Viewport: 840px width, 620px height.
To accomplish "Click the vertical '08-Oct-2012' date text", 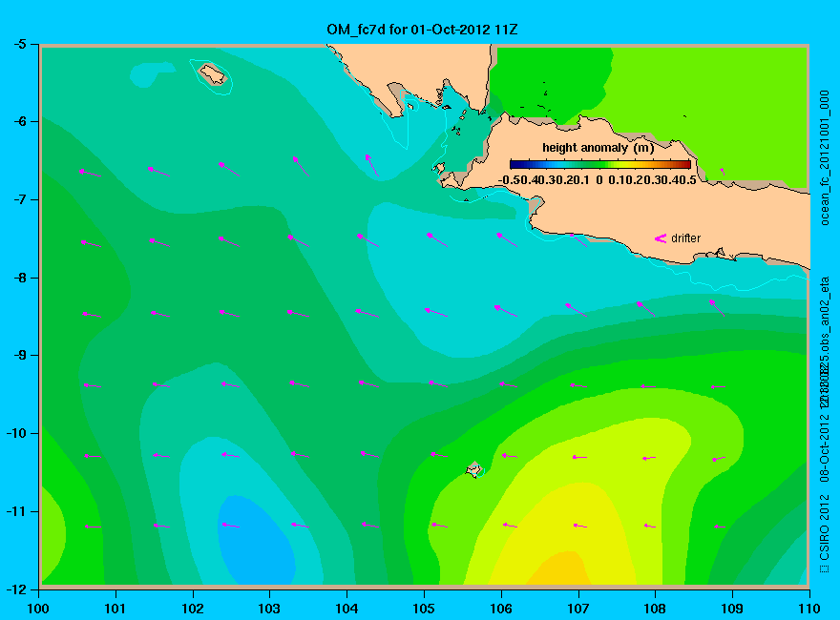I will point(825,448).
